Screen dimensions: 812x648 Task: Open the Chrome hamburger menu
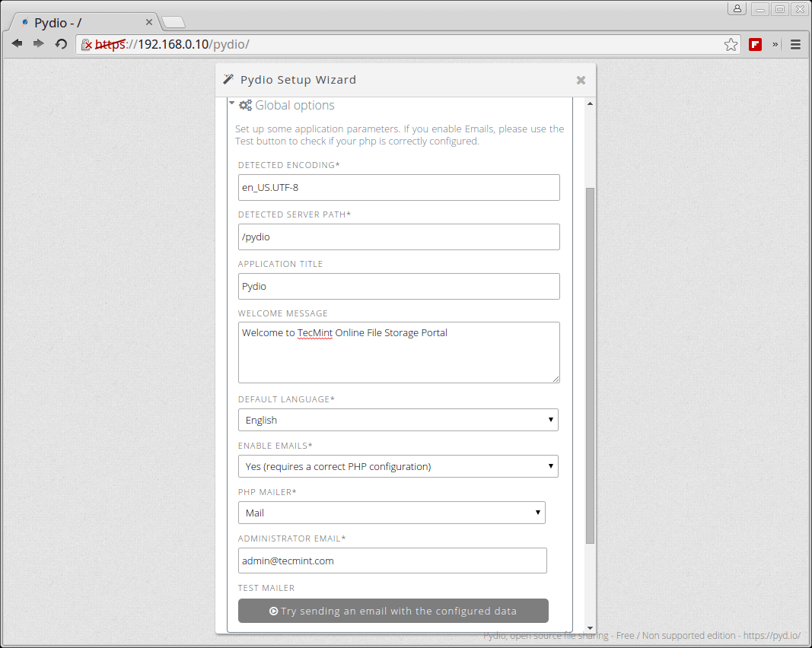[795, 44]
